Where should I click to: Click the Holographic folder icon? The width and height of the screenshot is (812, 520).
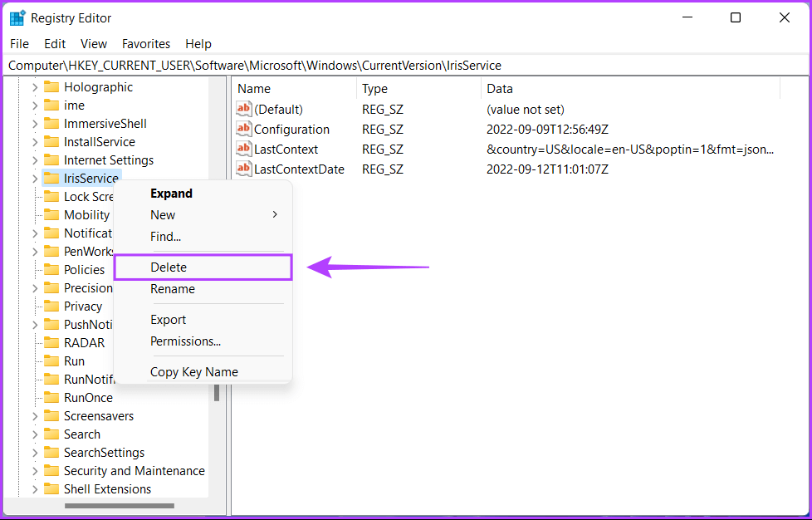point(51,87)
